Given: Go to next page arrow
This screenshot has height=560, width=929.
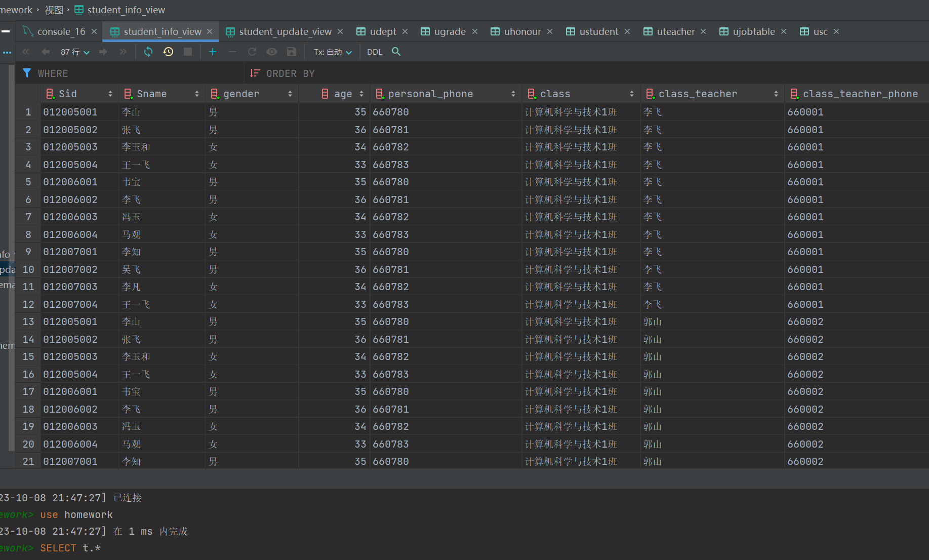Looking at the screenshot, I should [103, 52].
